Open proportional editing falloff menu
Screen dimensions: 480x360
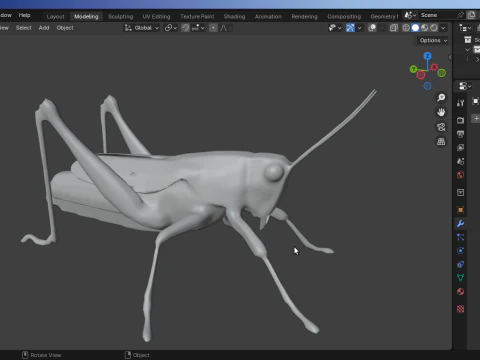point(226,28)
